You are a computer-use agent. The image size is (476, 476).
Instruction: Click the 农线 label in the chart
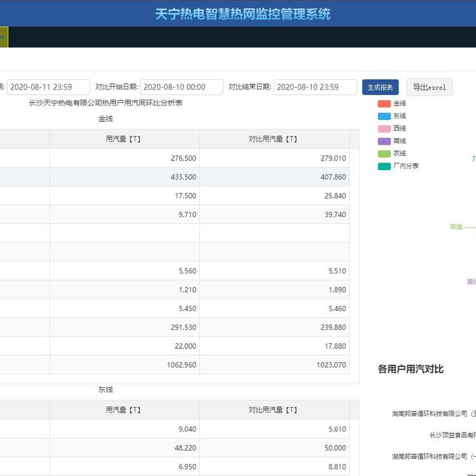point(456,227)
